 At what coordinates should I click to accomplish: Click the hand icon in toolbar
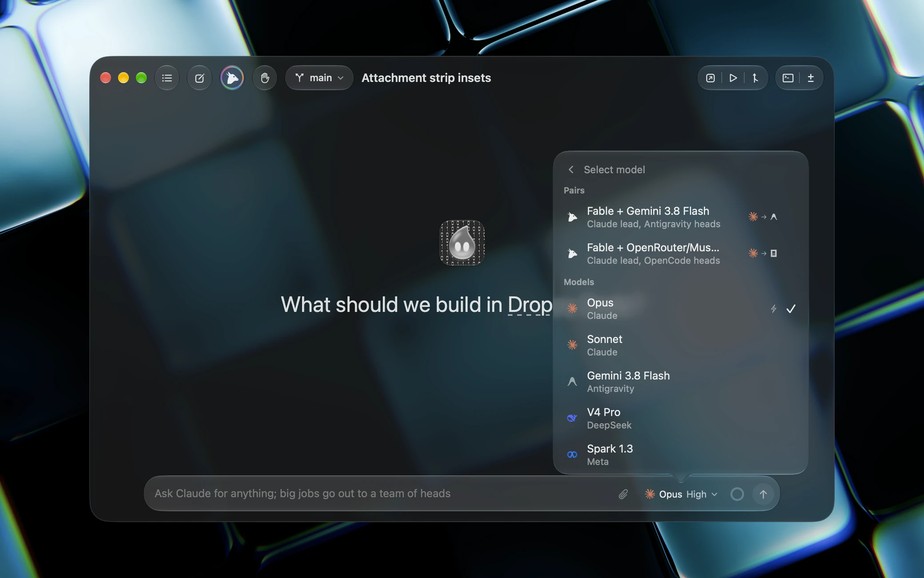265,78
